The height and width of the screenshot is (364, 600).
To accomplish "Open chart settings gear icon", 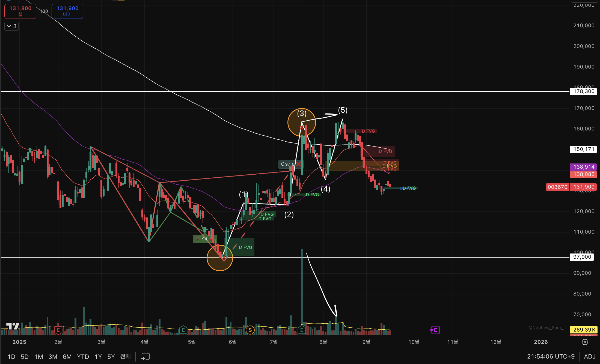I will click(585, 342).
